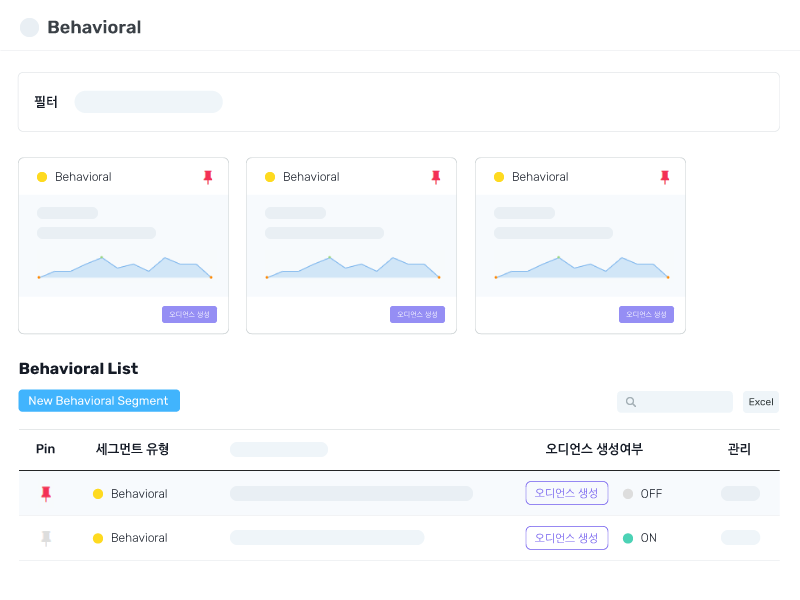Click the circle icon beside Behavioral title
800x600 pixels.
tap(30, 28)
